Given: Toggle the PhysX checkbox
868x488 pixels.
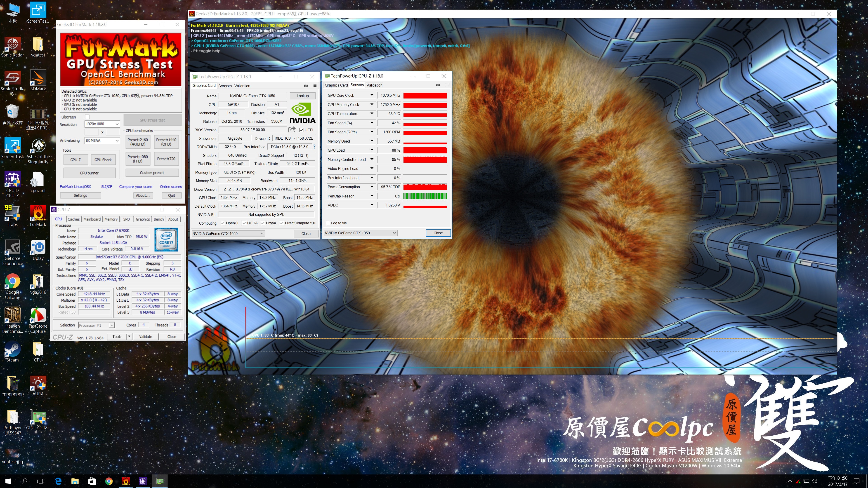Looking at the screenshot, I should 263,223.
